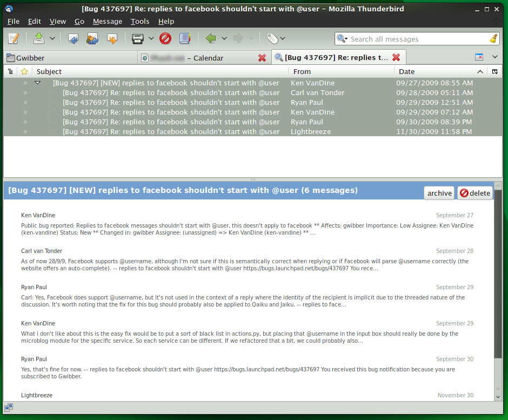Image resolution: width=508 pixels, height=420 pixels.
Task: Click the red Delete/Stop toolbar icon
Action: tap(165, 38)
